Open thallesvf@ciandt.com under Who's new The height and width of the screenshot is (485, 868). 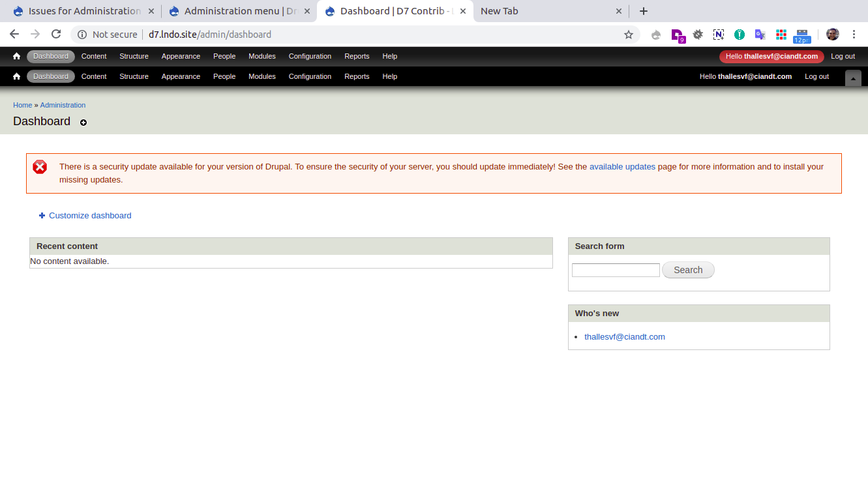pyautogui.click(x=624, y=337)
